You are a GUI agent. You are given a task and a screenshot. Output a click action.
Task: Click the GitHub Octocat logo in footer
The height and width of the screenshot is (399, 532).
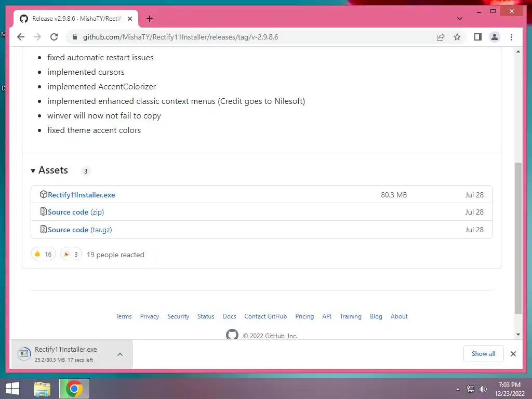[232, 335]
